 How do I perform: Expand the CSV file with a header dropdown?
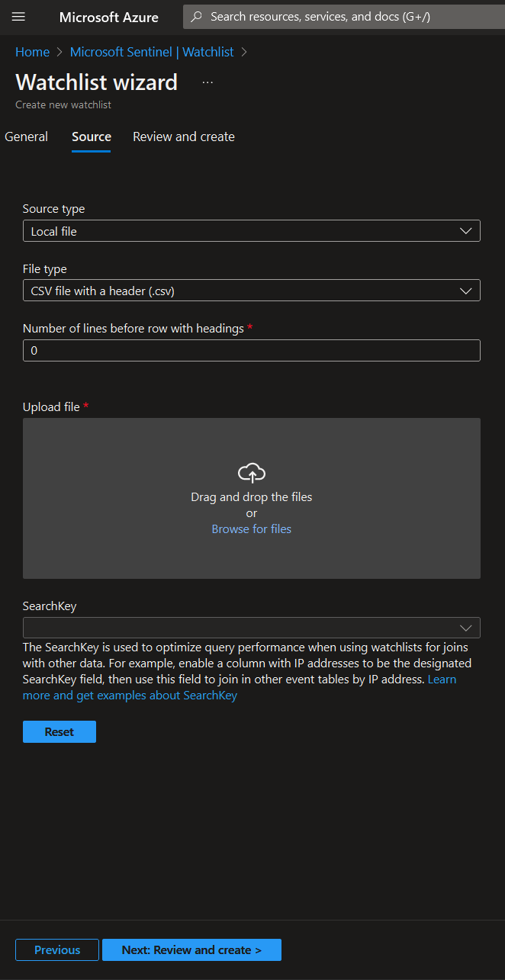(236, 291)
